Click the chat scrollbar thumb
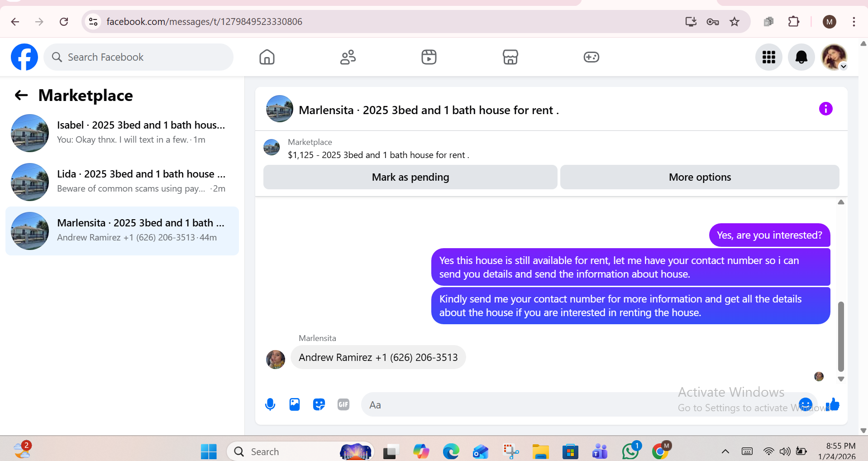 tap(841, 336)
